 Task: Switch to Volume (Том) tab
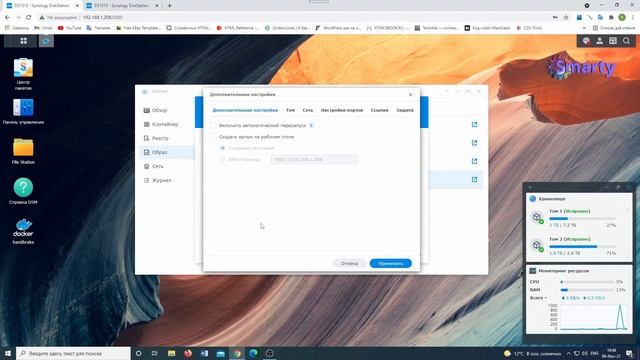(290, 110)
